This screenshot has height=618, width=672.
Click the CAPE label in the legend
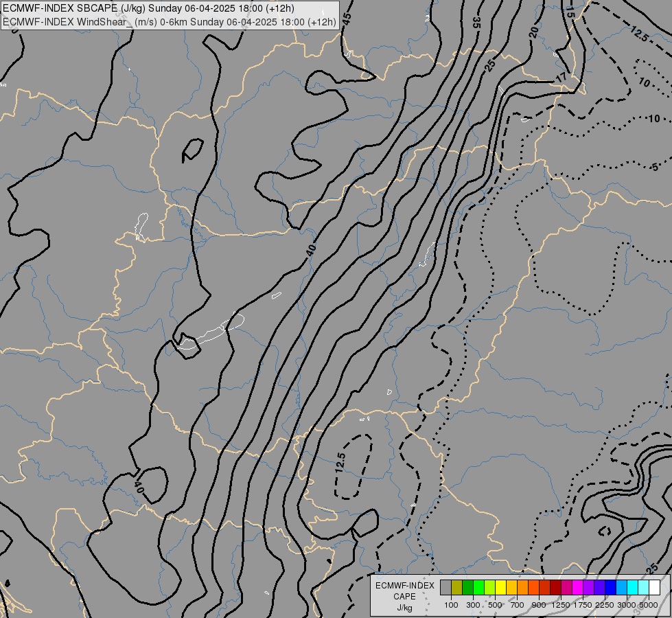(404, 597)
